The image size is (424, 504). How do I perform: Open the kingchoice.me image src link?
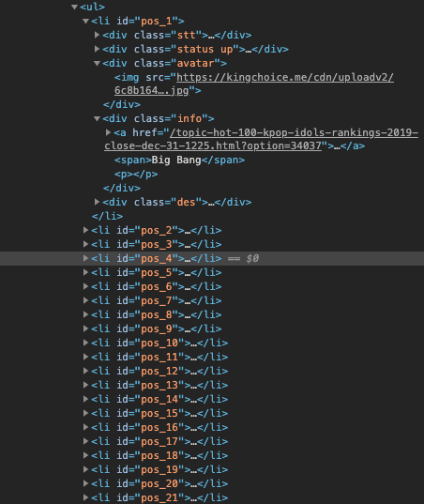pos(285,78)
